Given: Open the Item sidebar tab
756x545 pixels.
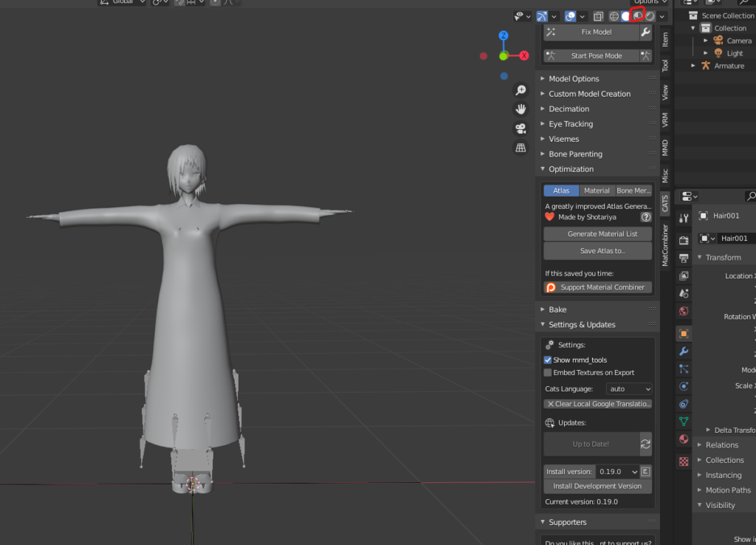Looking at the screenshot, I should (665, 39).
